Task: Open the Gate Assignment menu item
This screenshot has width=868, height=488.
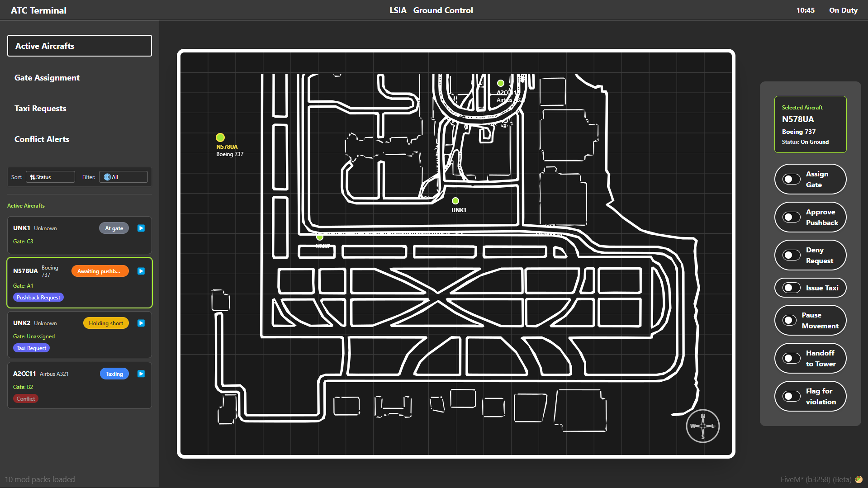Action: pyautogui.click(x=47, y=78)
